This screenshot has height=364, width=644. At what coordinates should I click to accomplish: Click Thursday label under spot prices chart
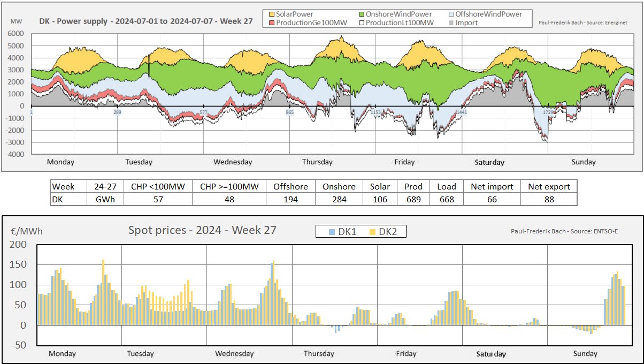[x=318, y=353]
